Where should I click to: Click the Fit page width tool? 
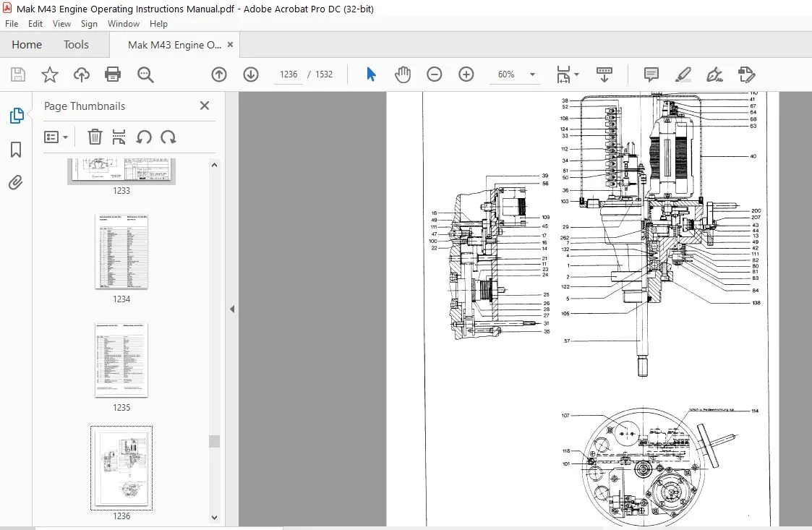563,74
